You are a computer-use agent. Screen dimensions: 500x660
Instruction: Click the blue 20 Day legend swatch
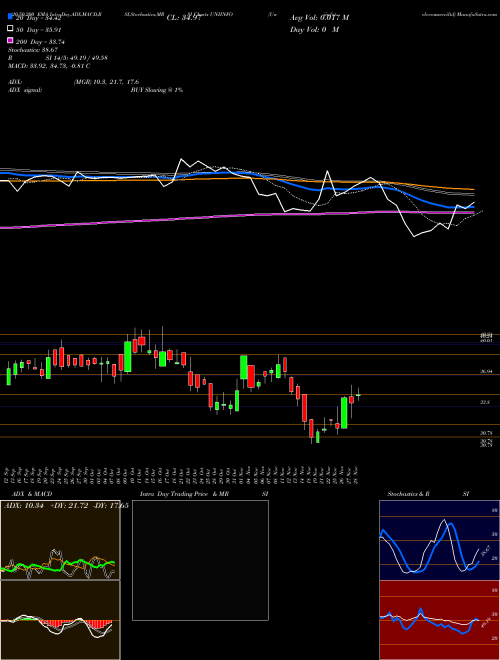tap(11, 17)
